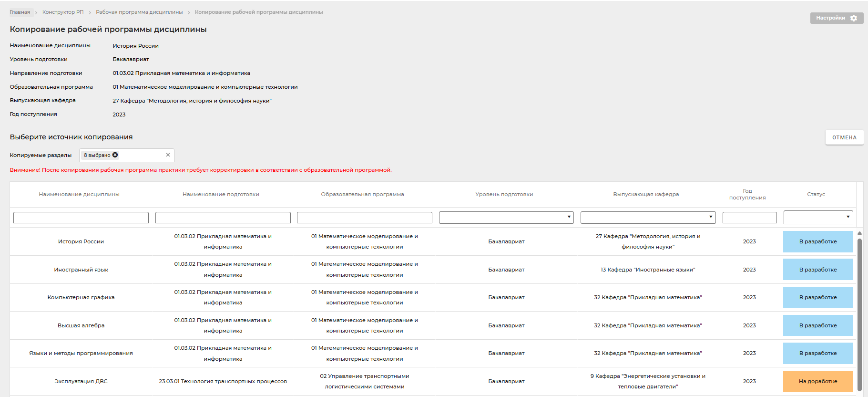868x397 pixels.
Task: Click the ОТМЕНА button
Action: [x=844, y=137]
